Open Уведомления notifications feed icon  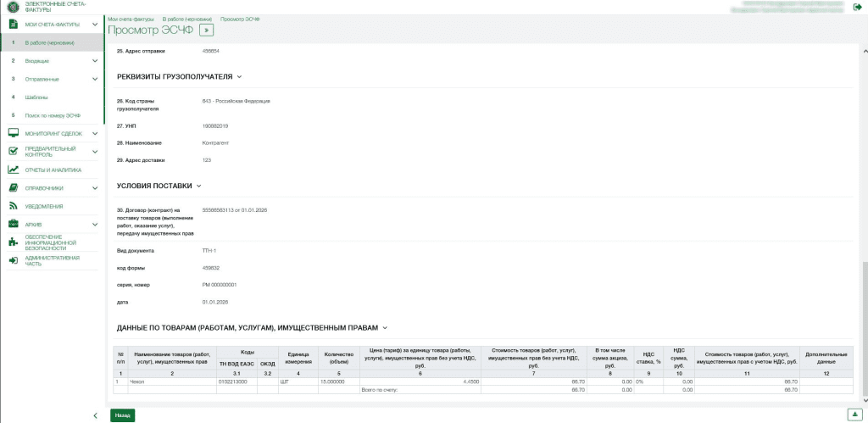(13, 206)
